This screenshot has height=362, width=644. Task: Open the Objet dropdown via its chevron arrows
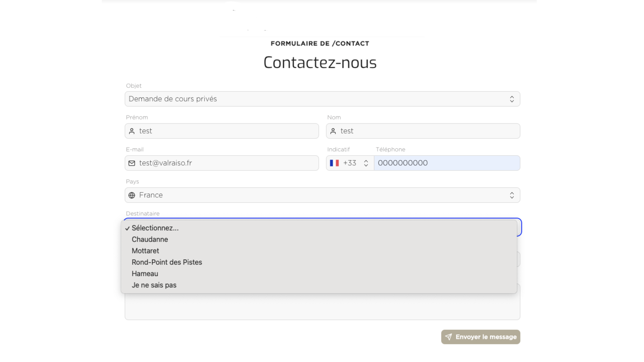(x=512, y=99)
